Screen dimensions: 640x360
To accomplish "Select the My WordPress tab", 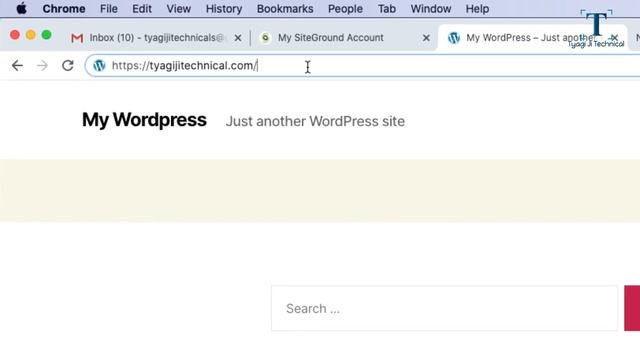I will 532,38.
